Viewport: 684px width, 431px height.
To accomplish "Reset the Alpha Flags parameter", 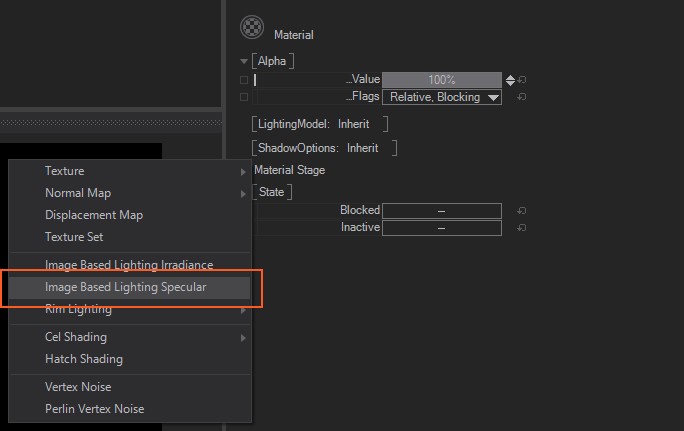I will [x=522, y=97].
